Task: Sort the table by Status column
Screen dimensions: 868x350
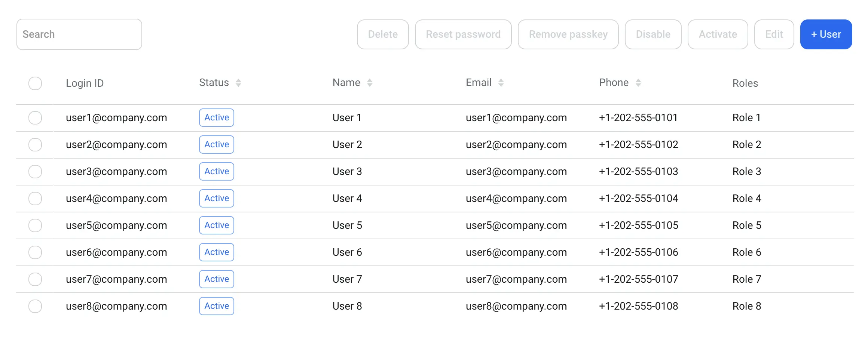Action: click(219, 82)
